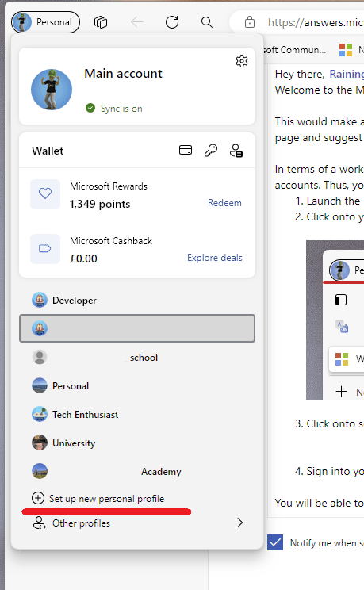Screen dimensions: 364x590
Task: Click the back arrow button
Action: pos(137,22)
